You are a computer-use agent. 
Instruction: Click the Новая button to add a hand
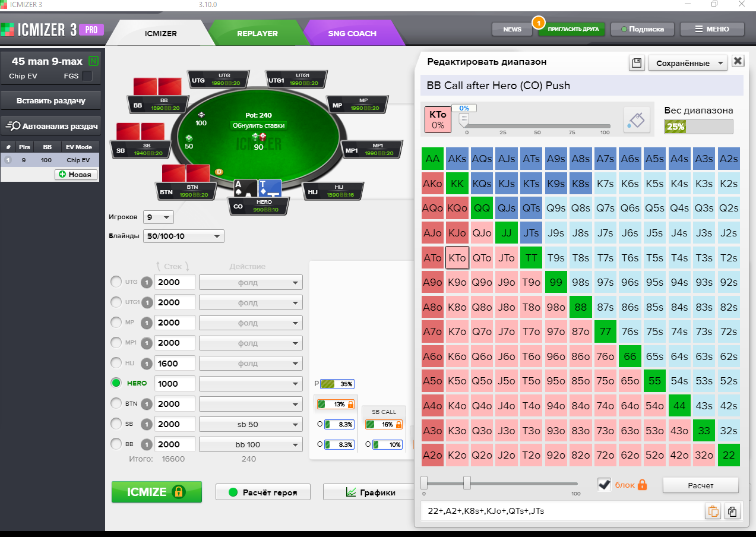(76, 174)
